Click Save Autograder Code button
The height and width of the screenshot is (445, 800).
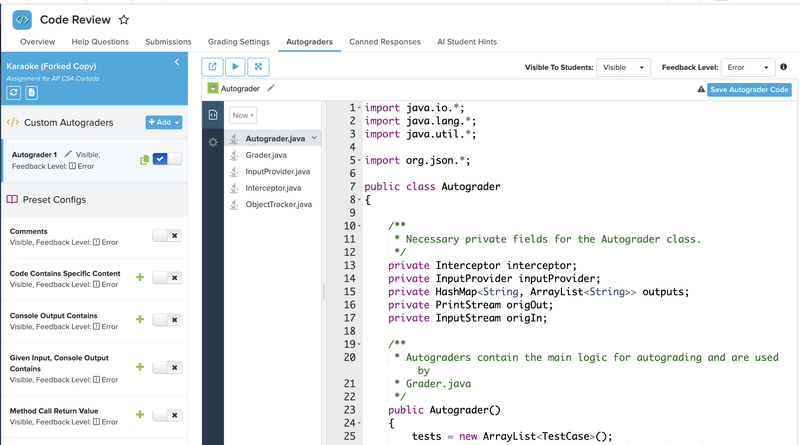pos(749,90)
